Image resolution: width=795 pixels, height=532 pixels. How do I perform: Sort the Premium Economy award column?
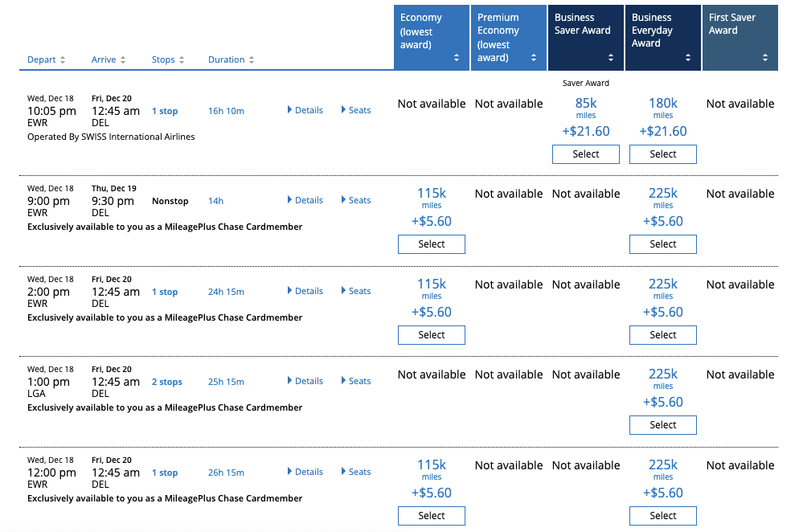coord(534,58)
